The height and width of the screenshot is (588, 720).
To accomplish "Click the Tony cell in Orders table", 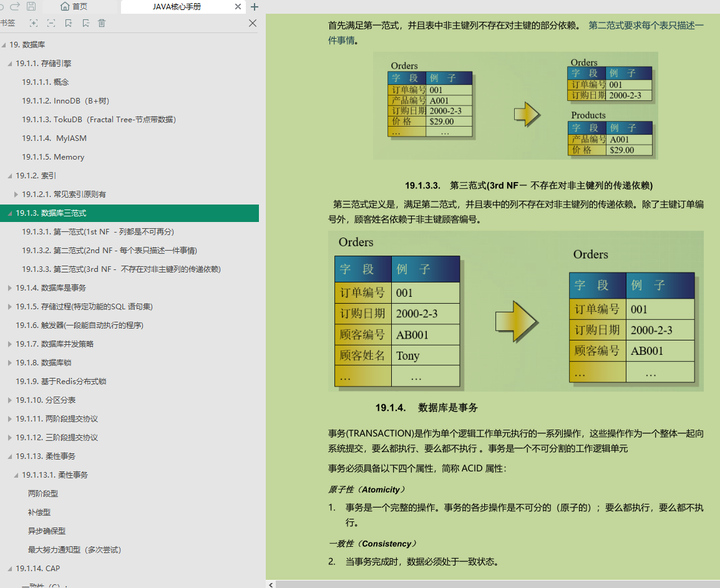I will (425, 356).
